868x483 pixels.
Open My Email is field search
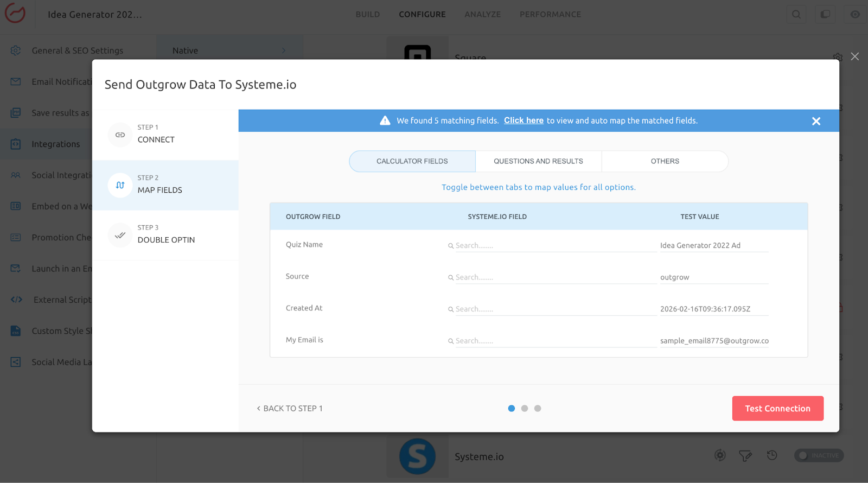(553, 341)
